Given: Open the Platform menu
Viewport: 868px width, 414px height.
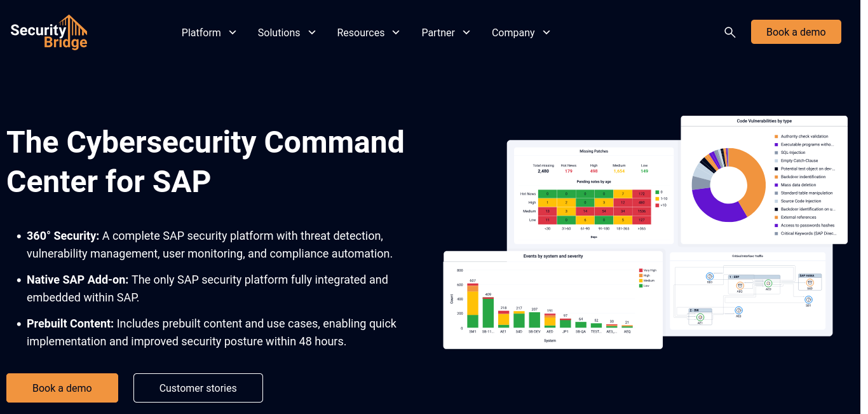Looking at the screenshot, I should tap(201, 32).
